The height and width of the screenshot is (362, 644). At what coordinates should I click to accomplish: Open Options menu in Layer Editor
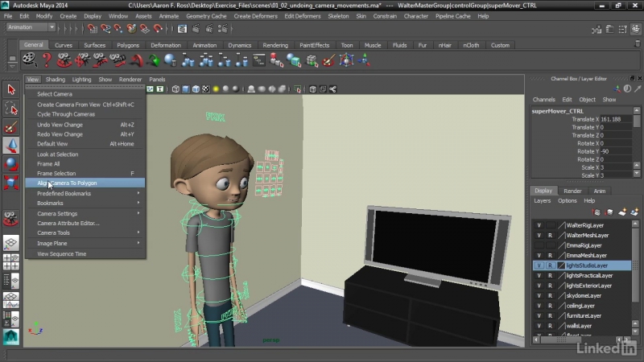pyautogui.click(x=568, y=200)
